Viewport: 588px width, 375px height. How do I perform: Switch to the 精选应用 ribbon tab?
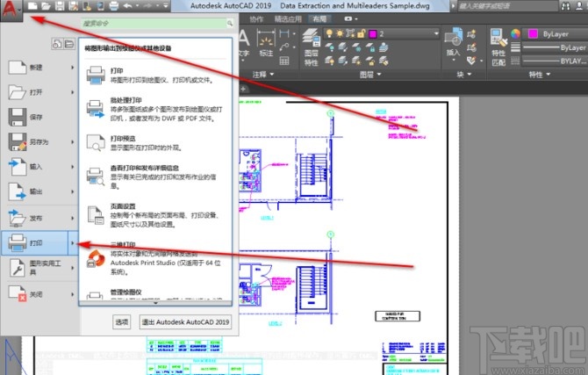click(x=288, y=18)
